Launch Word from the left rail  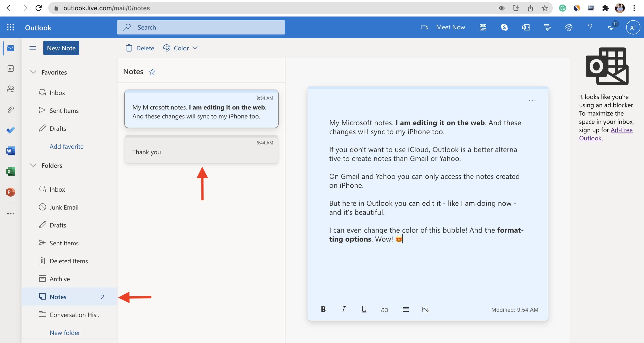click(x=11, y=151)
